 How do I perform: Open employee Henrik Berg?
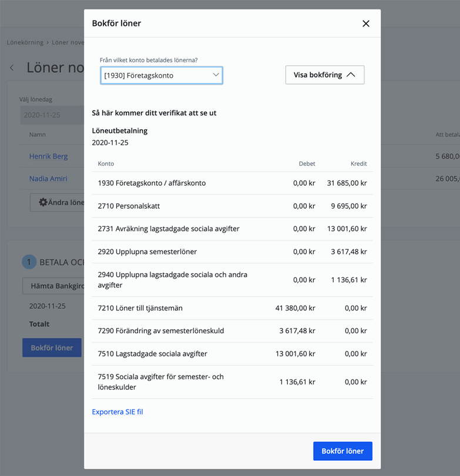pos(48,156)
